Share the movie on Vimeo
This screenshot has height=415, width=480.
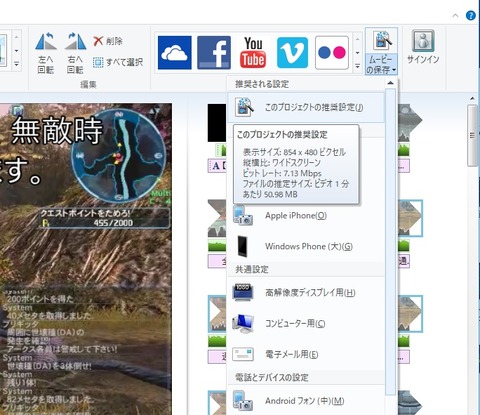(292, 53)
